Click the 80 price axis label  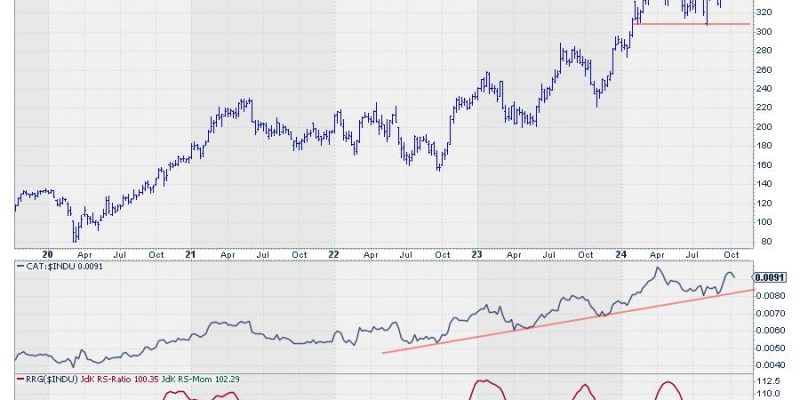764,241
